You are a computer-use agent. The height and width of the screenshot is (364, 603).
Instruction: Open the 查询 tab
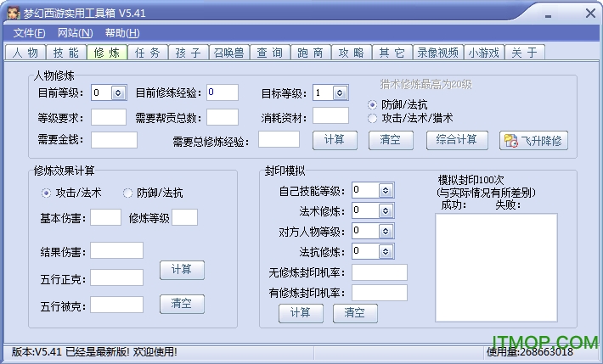coord(270,53)
